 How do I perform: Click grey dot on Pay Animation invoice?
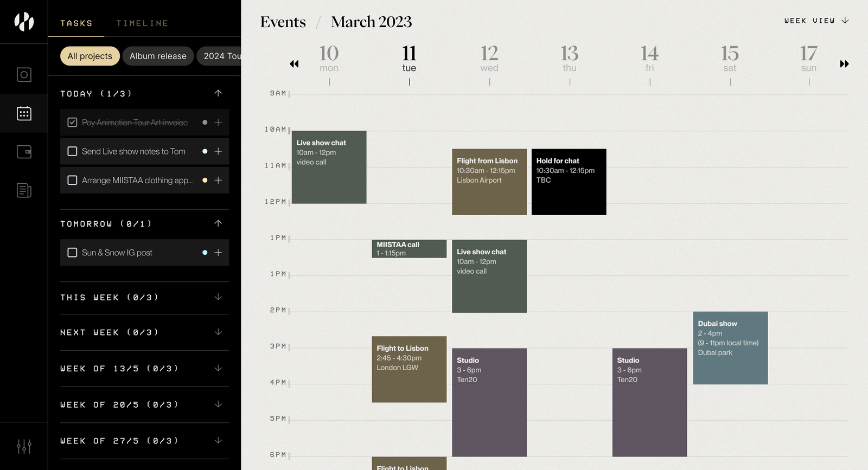click(x=205, y=123)
